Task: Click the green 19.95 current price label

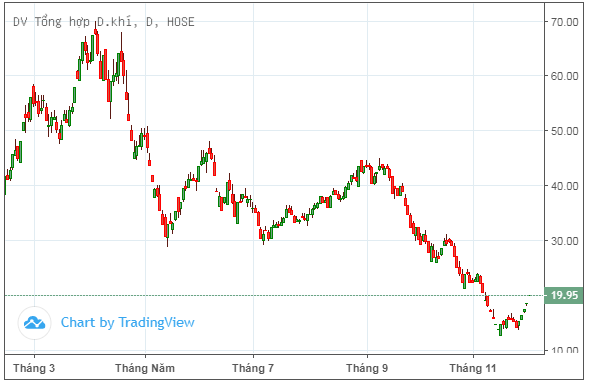Action: (x=563, y=295)
